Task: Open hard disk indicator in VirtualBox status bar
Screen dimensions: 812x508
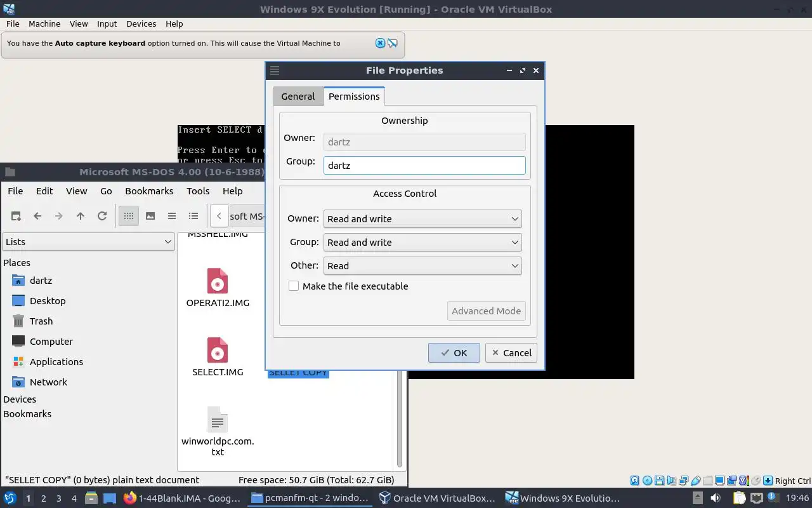Action: (635, 481)
